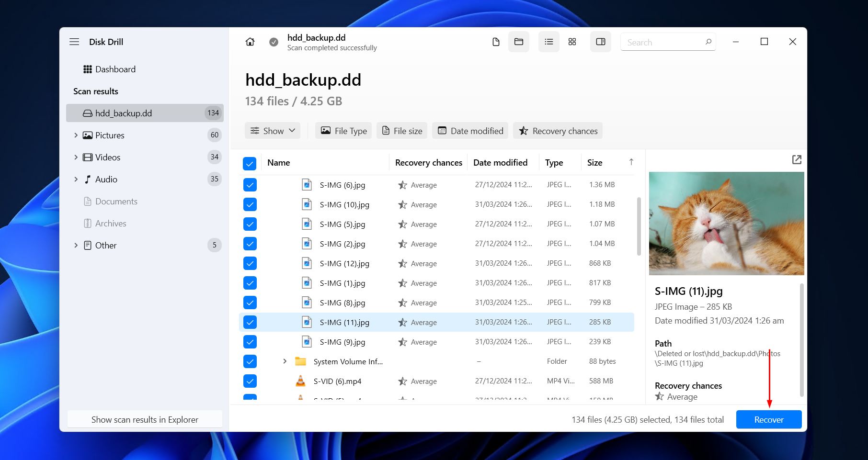Switch to grid view mode

572,42
